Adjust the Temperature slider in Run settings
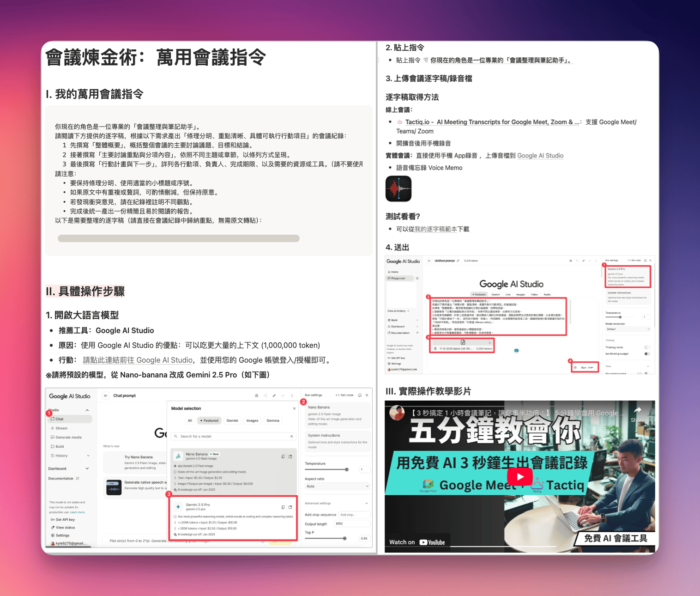This screenshot has width=700, height=596. (x=346, y=469)
